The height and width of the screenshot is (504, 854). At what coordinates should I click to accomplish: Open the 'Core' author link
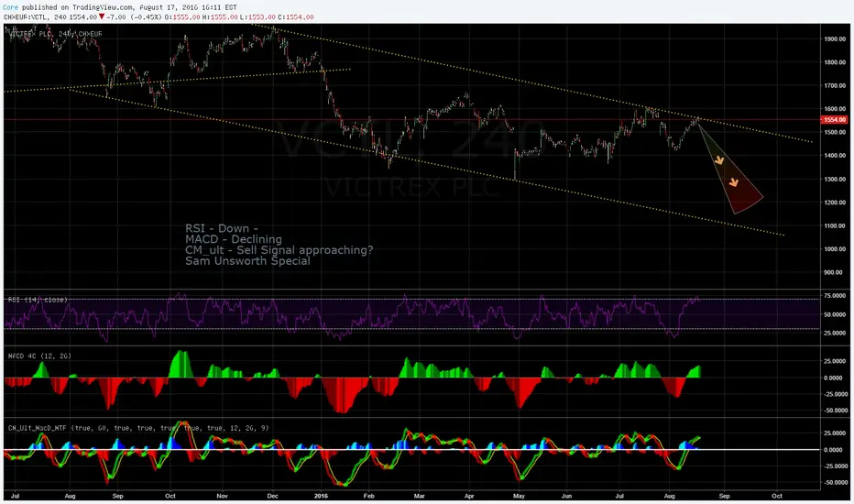[x=10, y=7]
